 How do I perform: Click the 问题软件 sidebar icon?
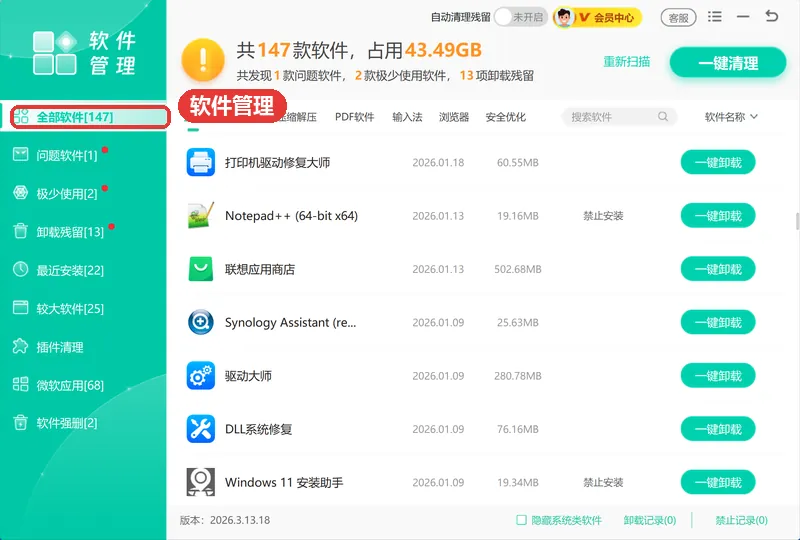20,154
